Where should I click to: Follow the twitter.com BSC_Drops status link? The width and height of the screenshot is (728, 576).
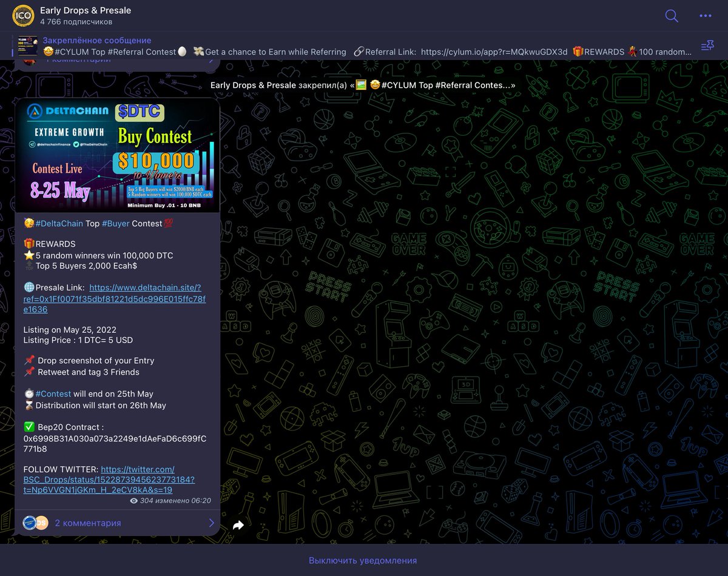(x=109, y=479)
